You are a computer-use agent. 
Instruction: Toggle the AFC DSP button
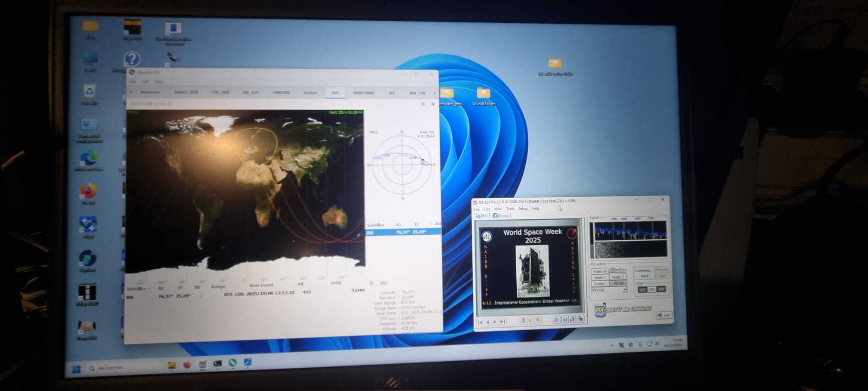tap(642, 290)
